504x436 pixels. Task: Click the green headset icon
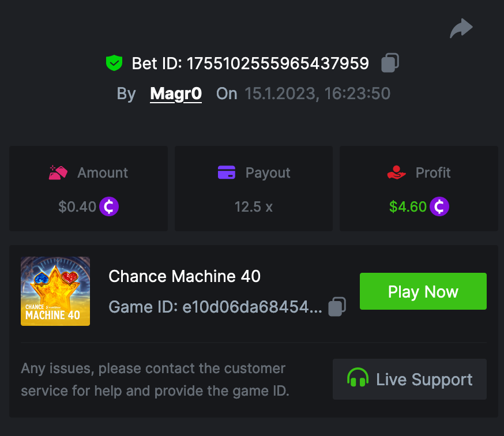(358, 379)
